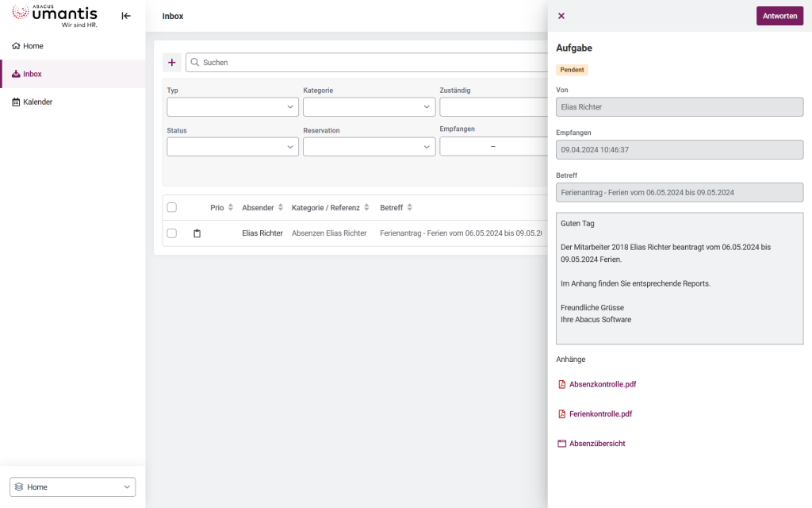Image resolution: width=812 pixels, height=508 pixels.
Task: Open the Absenzkontrolle.pdf attachment
Action: pos(602,385)
